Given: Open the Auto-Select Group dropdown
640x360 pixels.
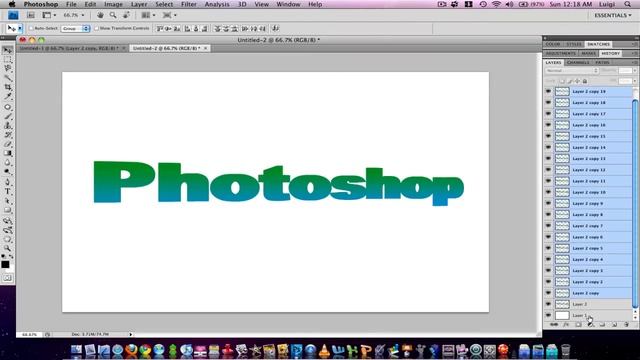Looking at the screenshot, I should click(76, 29).
